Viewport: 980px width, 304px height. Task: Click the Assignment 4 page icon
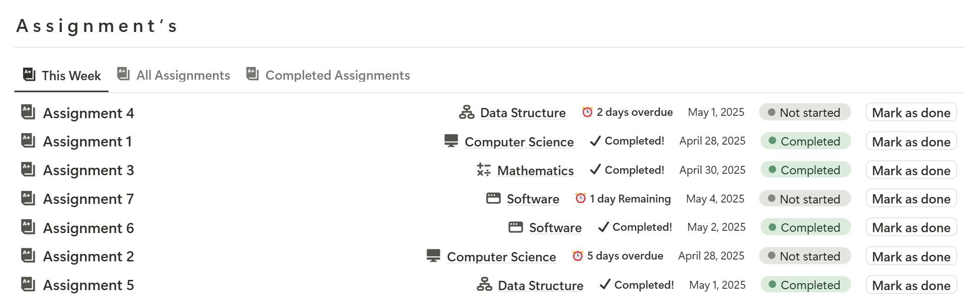tap(28, 112)
